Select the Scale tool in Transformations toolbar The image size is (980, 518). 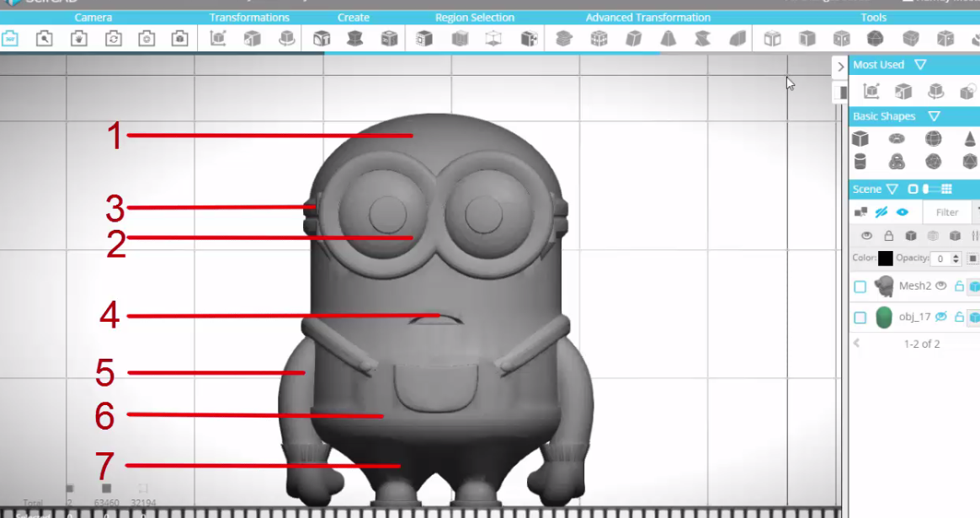253,39
